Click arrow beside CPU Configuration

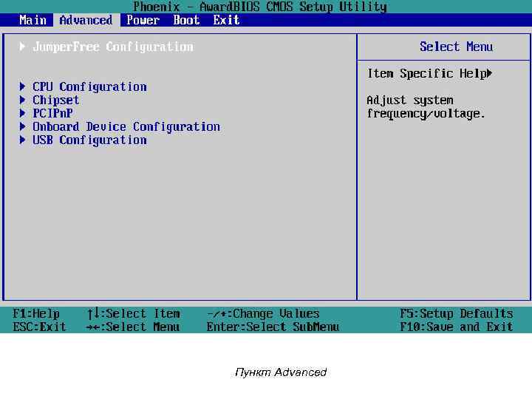click(x=22, y=86)
